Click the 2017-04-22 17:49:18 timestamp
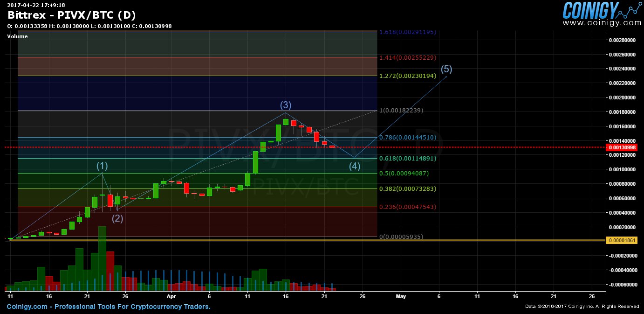 (36, 5)
